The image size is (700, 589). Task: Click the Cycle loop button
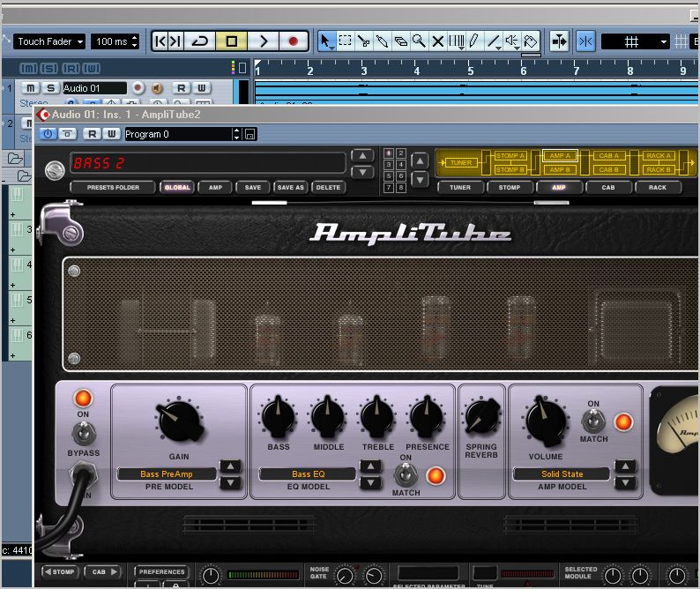(200, 41)
